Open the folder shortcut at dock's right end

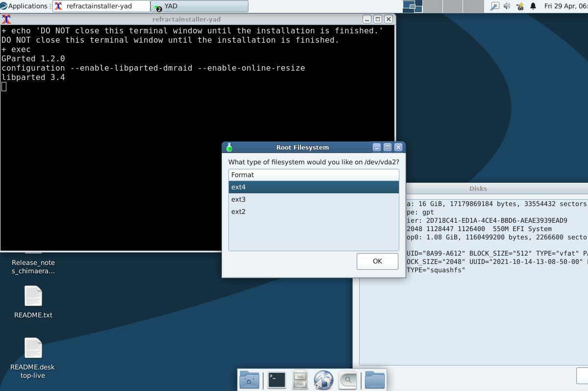[374, 379]
